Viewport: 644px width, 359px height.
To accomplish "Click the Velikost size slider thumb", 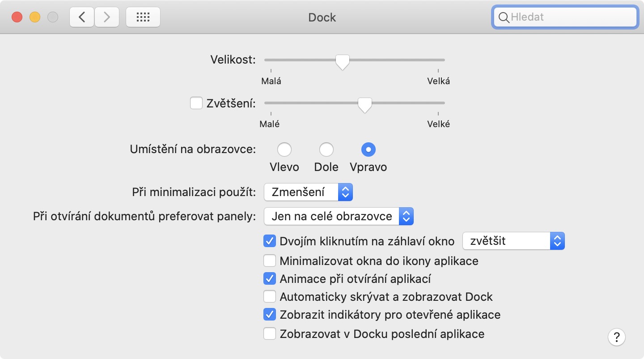I will pos(343,61).
